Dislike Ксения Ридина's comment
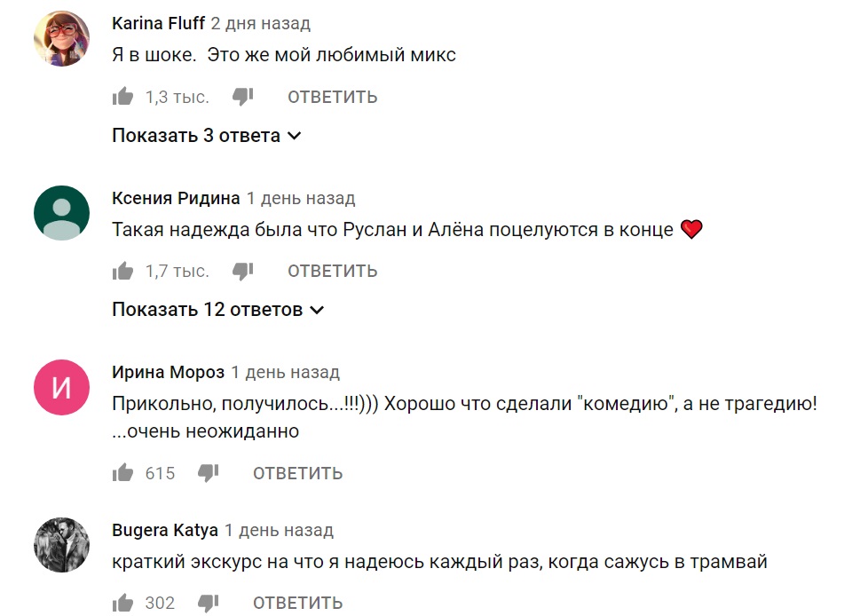Screen dimensions: 852x616 (243, 271)
